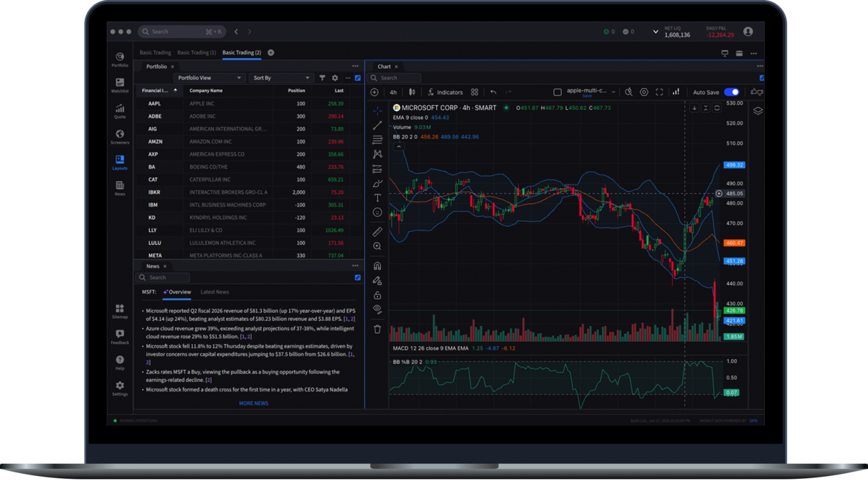
Task: Click the MORE NEWS link
Action: point(253,404)
